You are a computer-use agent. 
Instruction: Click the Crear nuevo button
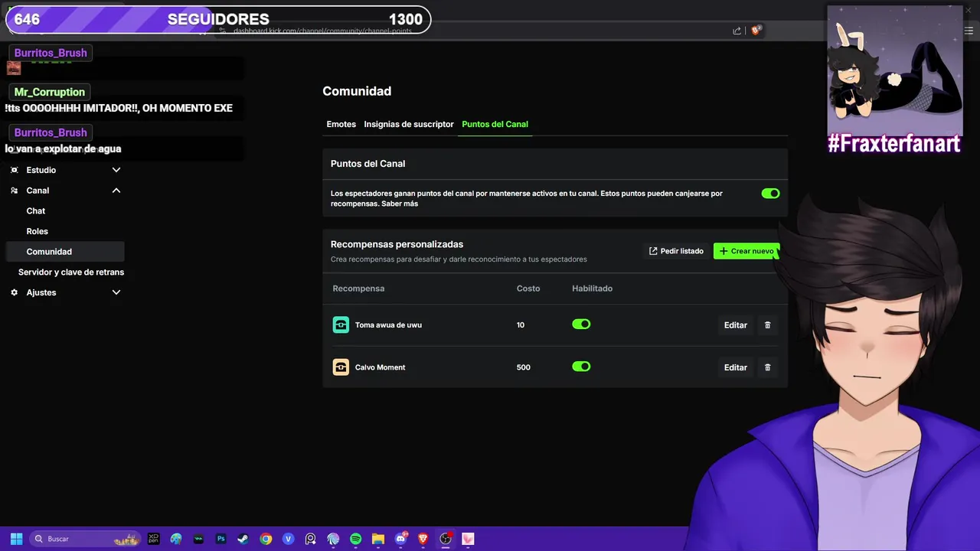click(746, 251)
